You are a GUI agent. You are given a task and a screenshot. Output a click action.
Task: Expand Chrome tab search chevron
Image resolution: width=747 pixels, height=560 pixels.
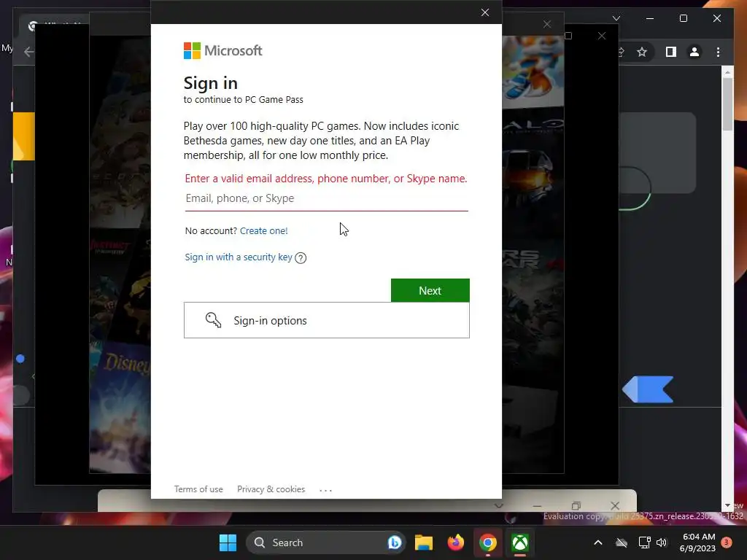click(616, 18)
